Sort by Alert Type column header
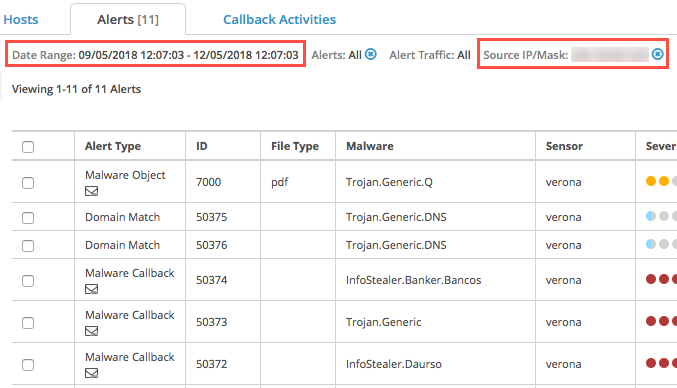The height and width of the screenshot is (388, 677). tap(113, 146)
